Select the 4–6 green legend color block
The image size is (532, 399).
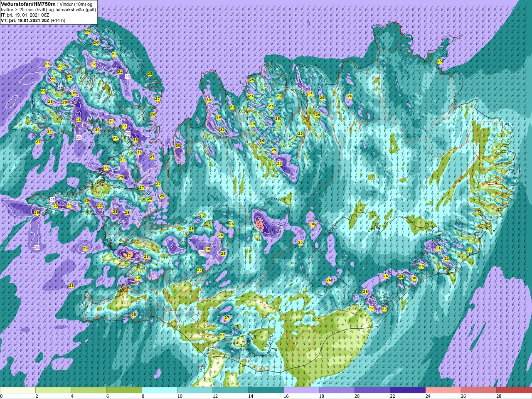coord(89,390)
